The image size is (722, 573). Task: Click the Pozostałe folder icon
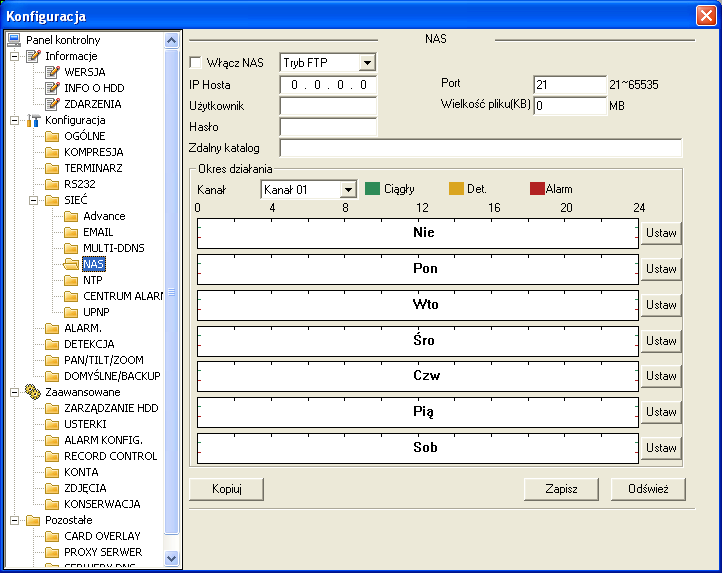click(x=33, y=520)
